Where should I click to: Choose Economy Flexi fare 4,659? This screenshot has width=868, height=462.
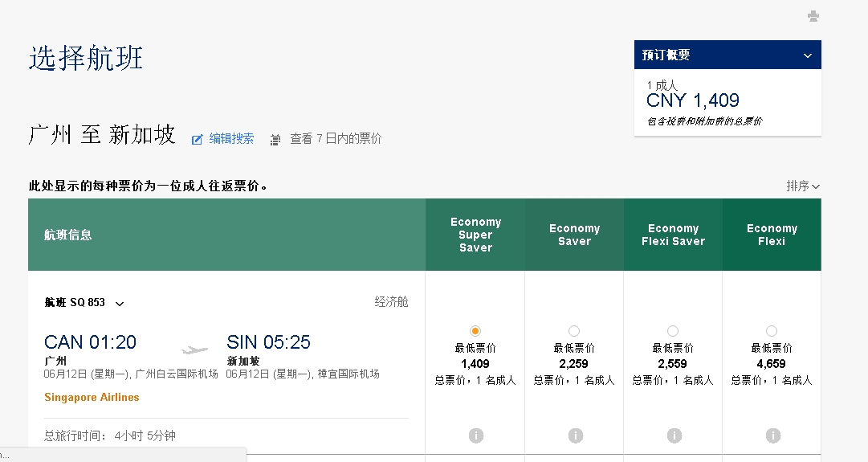tap(771, 331)
